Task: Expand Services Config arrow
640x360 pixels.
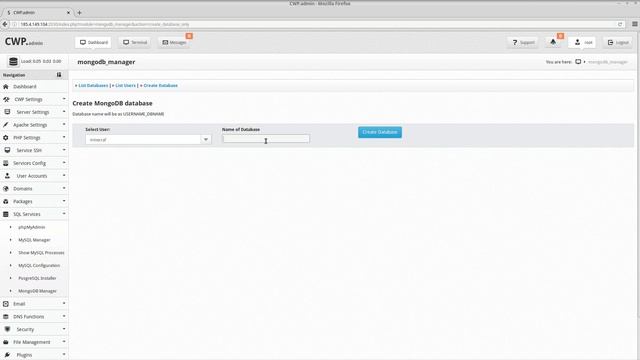Action: (64, 162)
